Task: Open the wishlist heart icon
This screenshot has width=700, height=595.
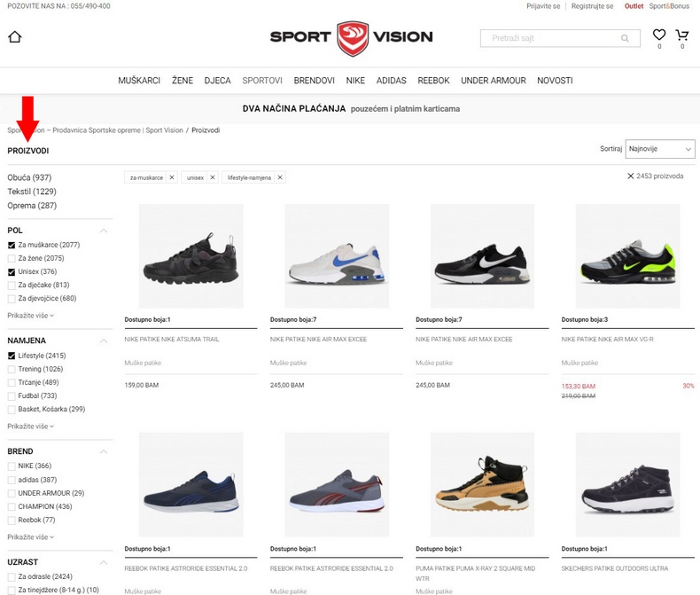Action: point(659,35)
